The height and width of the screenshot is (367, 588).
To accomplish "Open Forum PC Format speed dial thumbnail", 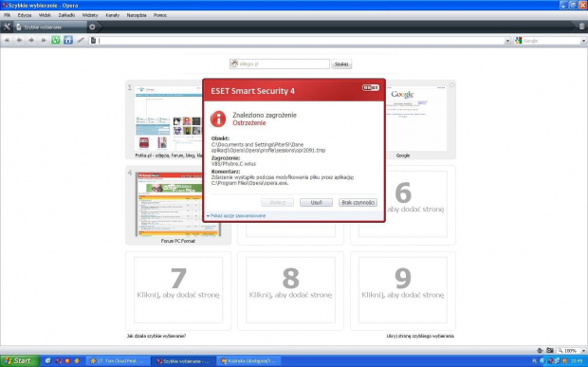I will point(178,205).
